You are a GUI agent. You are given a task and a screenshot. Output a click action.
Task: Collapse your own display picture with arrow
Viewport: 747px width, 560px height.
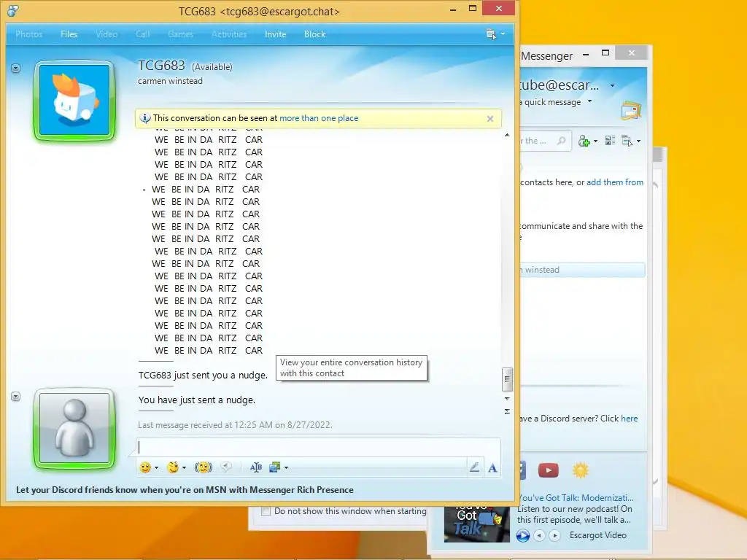[16, 397]
